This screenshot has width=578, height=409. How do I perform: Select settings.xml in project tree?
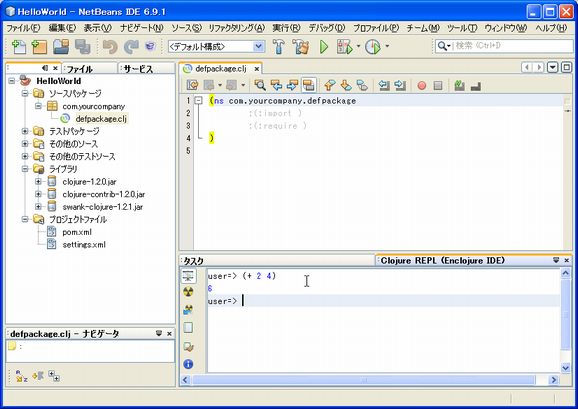[84, 245]
